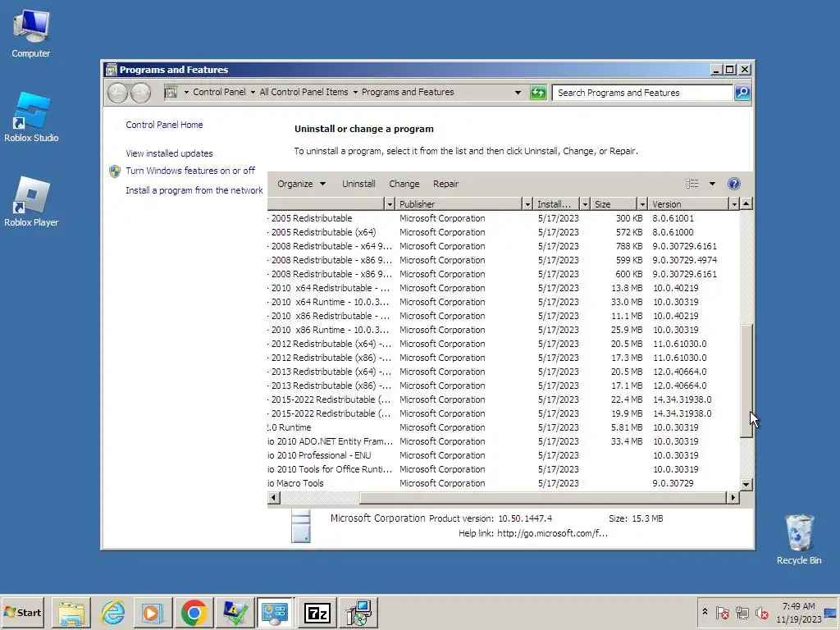Sort by the Size column header
840x630 pixels.
pos(614,204)
